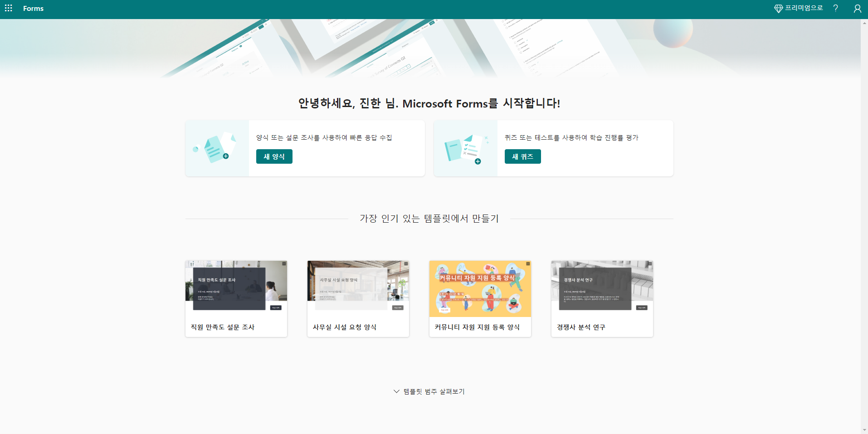Click 경쟁사 분석 연구 card title
The height and width of the screenshot is (434, 868).
pos(581,327)
